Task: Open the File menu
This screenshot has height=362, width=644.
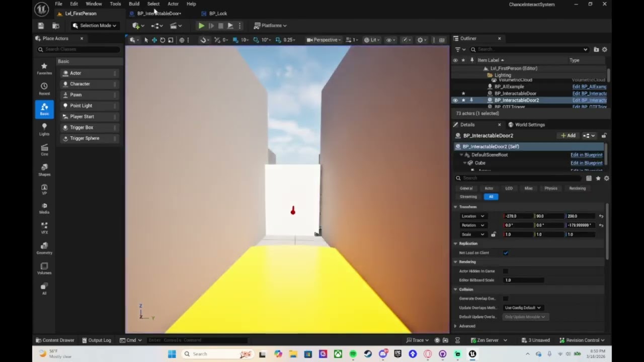Action: pos(59,4)
